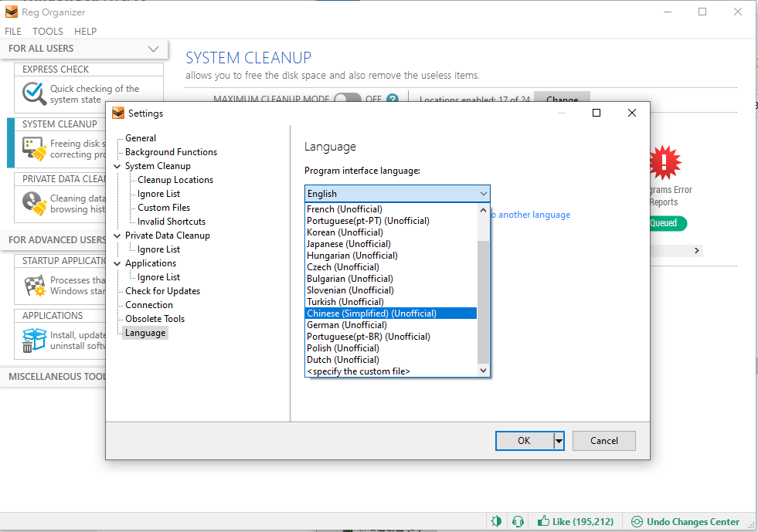The image size is (758, 532).
Task: Select German (Unofficial) language option
Action: click(346, 325)
